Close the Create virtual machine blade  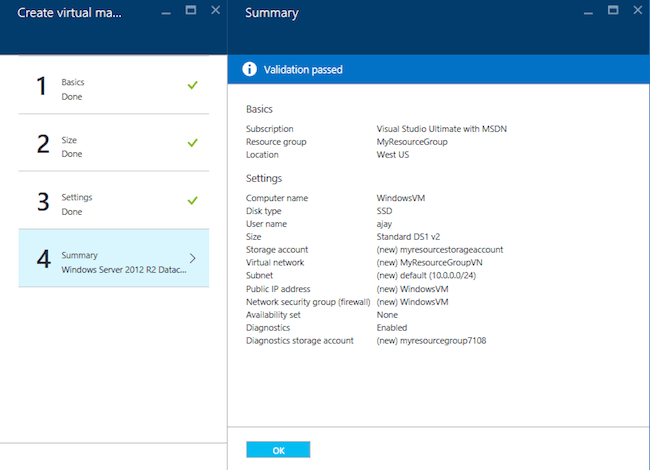[215, 10]
